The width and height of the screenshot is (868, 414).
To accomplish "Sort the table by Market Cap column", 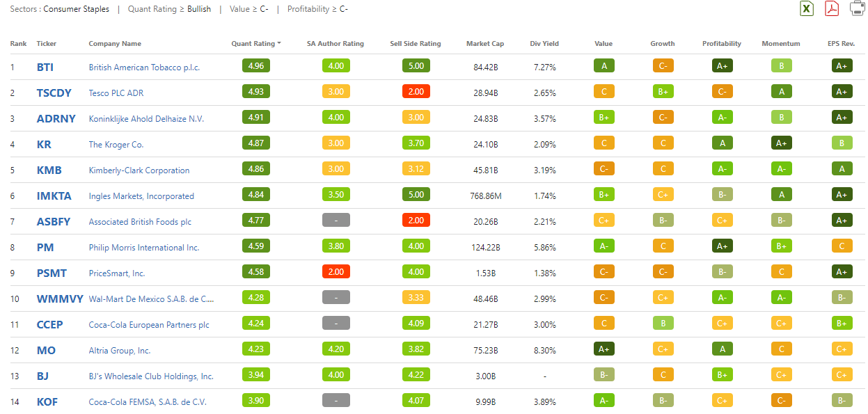I will point(484,44).
